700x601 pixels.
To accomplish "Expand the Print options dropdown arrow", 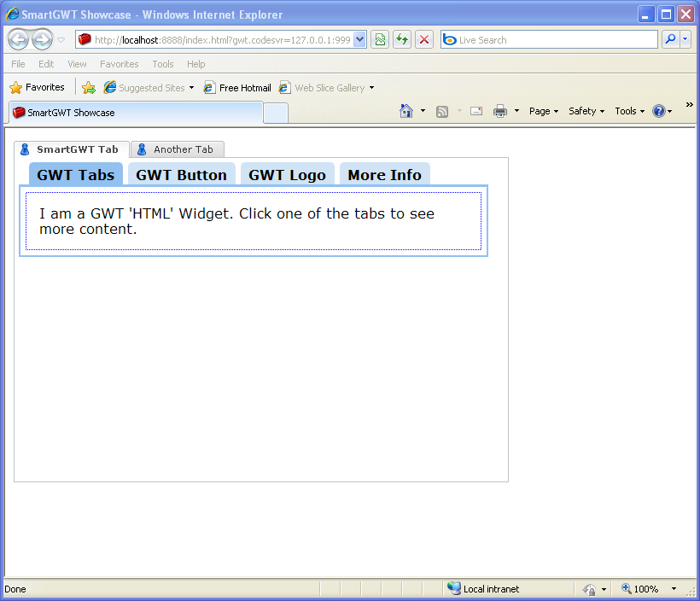I will pos(516,111).
